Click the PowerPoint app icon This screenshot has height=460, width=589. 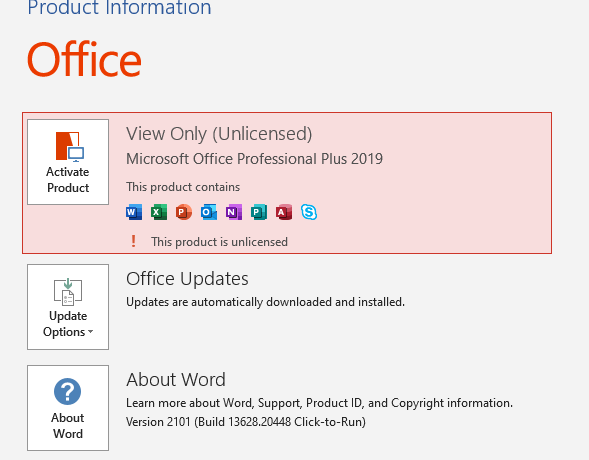click(184, 212)
